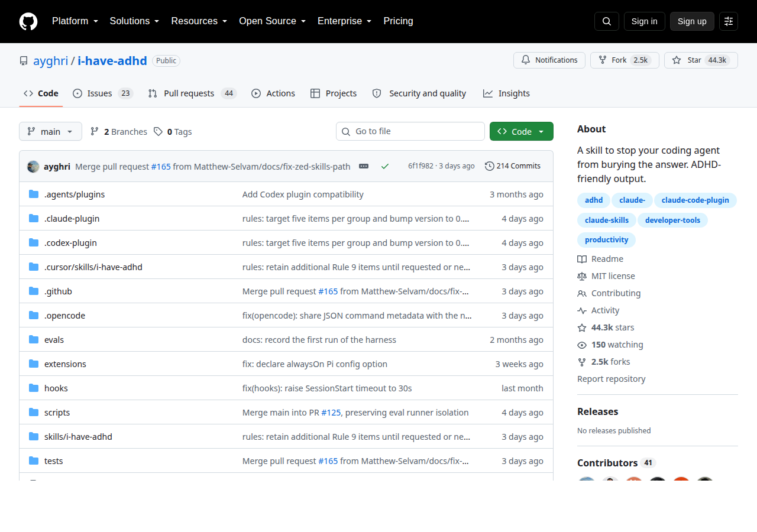
Task: View 150 watching list
Action: tap(610, 345)
